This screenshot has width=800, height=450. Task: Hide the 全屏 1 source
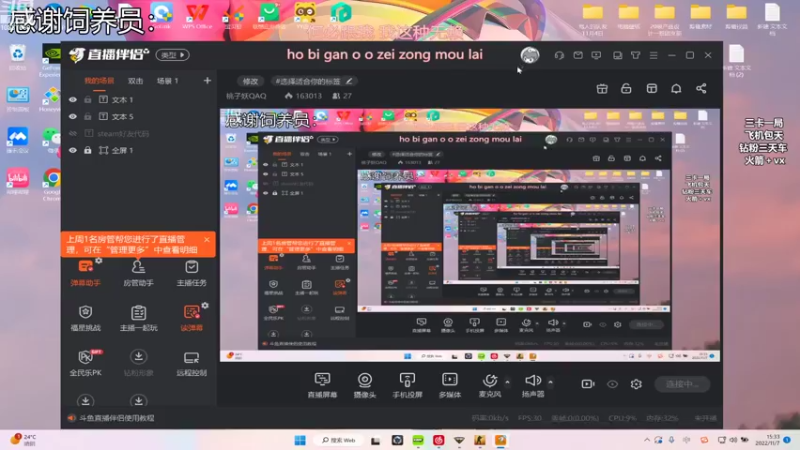(73, 150)
